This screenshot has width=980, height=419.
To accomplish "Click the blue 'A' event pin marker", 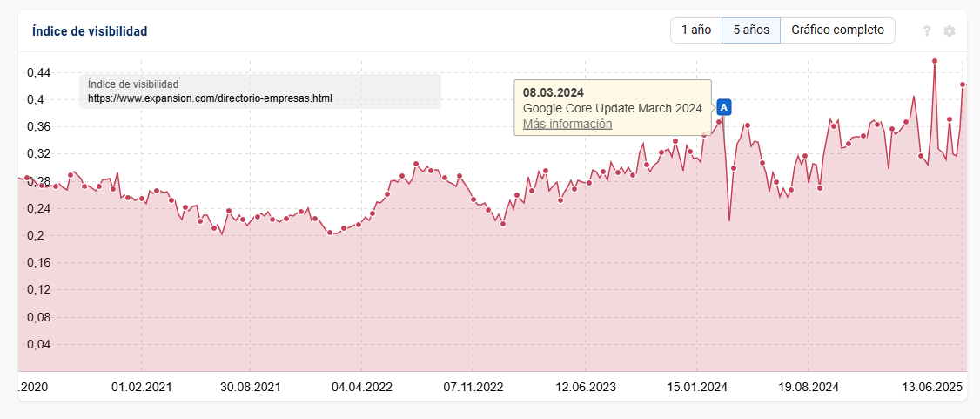I will (724, 107).
